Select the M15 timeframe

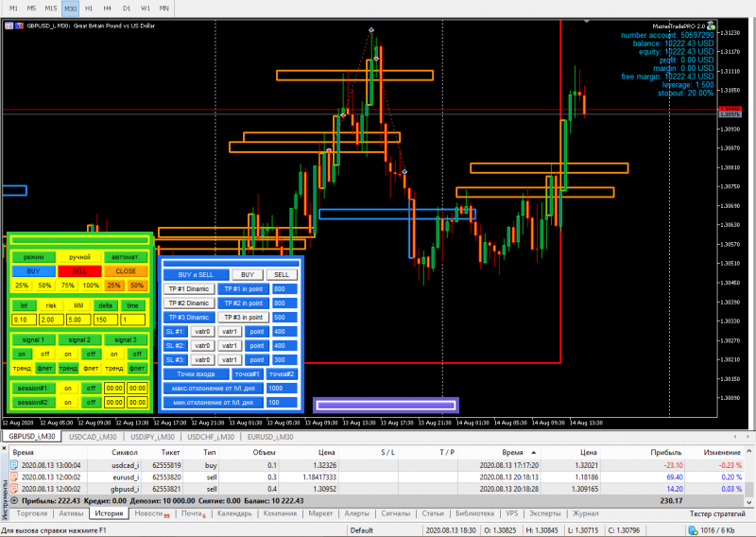coord(51,9)
